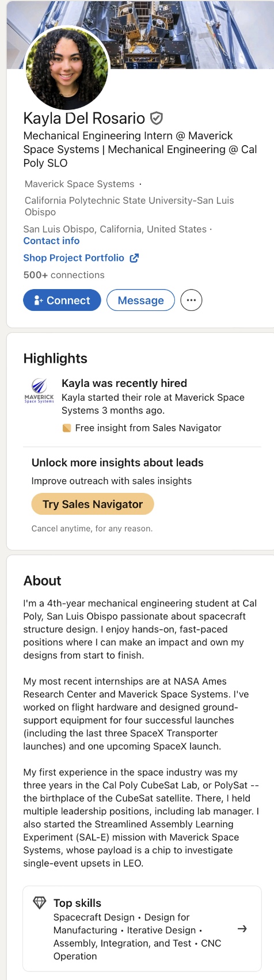Open Kayla's profile photo
The image size is (274, 980).
(67, 67)
